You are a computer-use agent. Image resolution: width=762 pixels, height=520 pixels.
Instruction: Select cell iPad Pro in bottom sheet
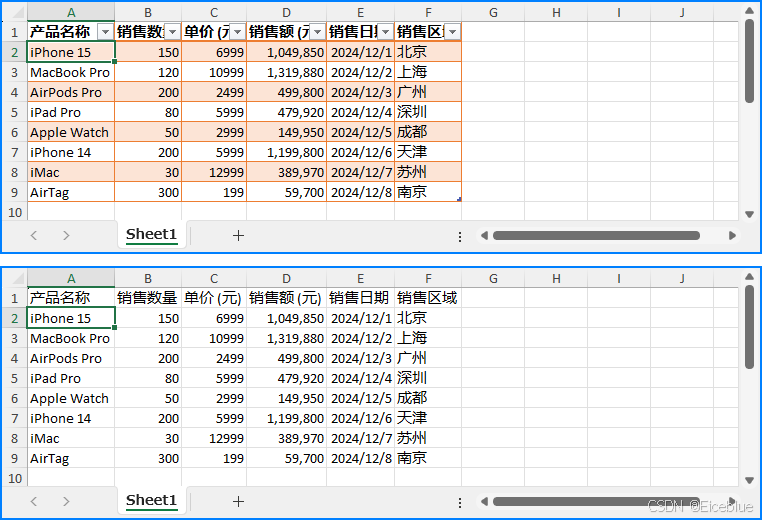tap(71, 378)
